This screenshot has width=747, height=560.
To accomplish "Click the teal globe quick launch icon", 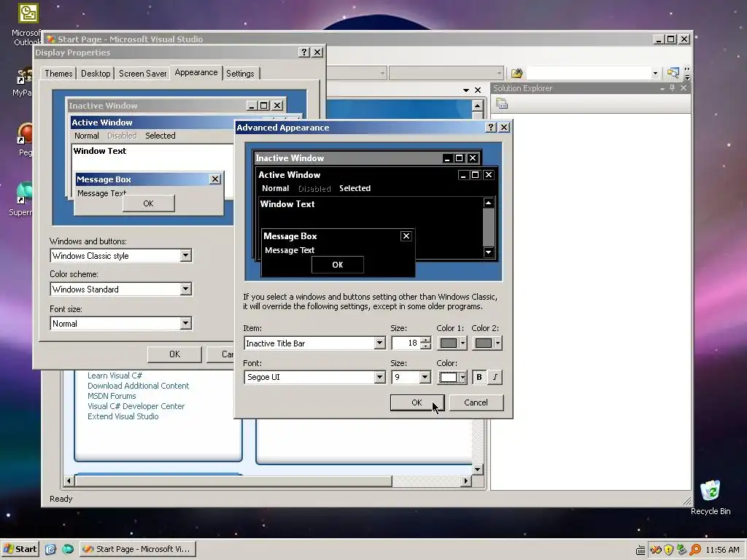I will [x=68, y=549].
